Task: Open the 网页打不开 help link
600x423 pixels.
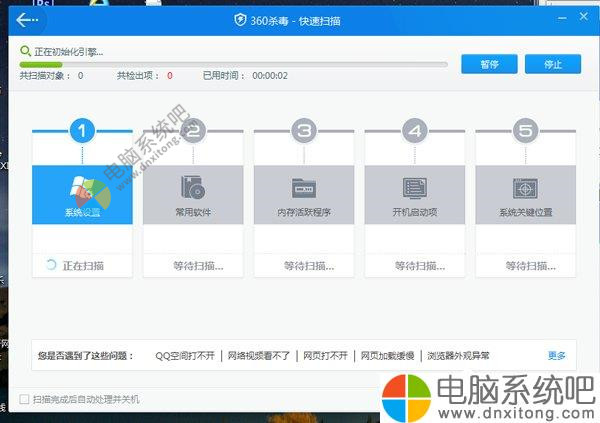Action: point(326,356)
